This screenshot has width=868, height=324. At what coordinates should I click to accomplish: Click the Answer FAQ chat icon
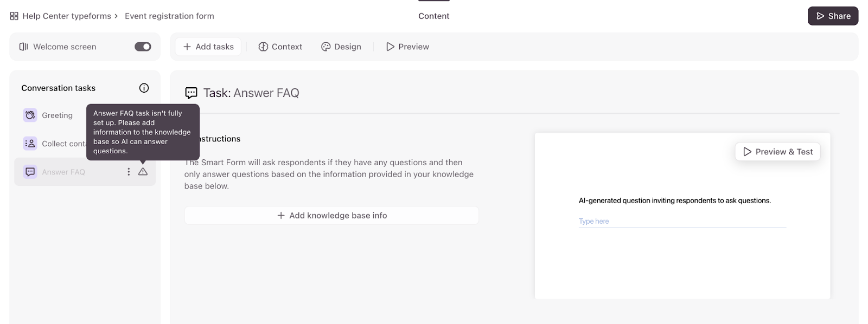(30, 172)
